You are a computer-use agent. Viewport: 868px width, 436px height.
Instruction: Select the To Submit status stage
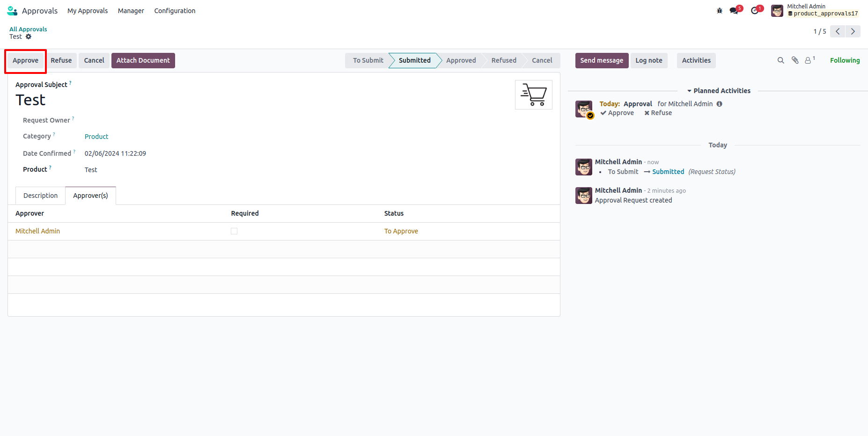click(368, 60)
